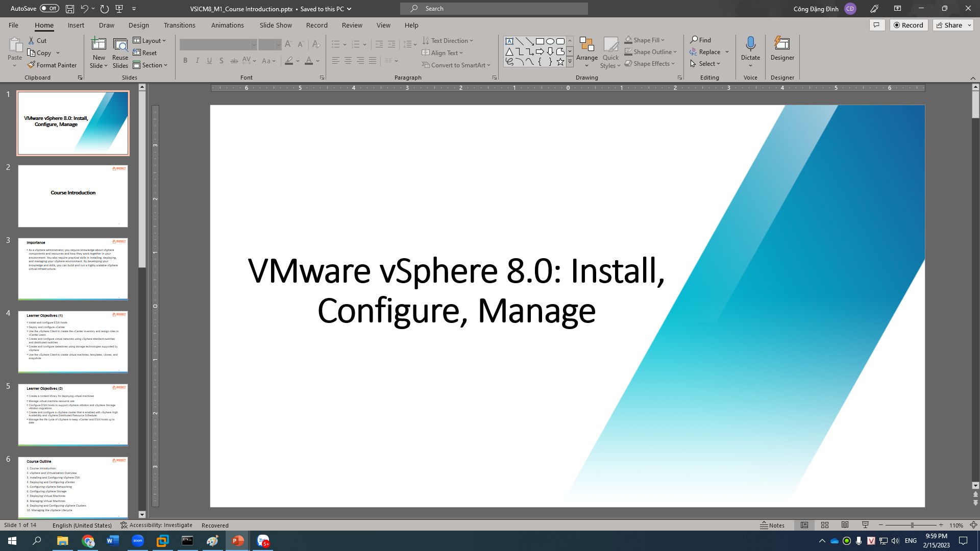Switch to Slide Sorter view
This screenshot has width=980, height=551.
(x=825, y=525)
